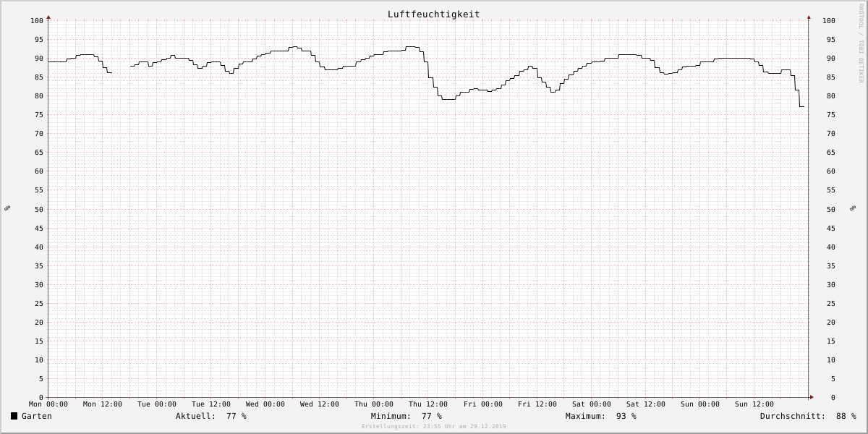The image size is (868, 434).
Task: Click the Thu 00:00 axis label
Action: [374, 404]
